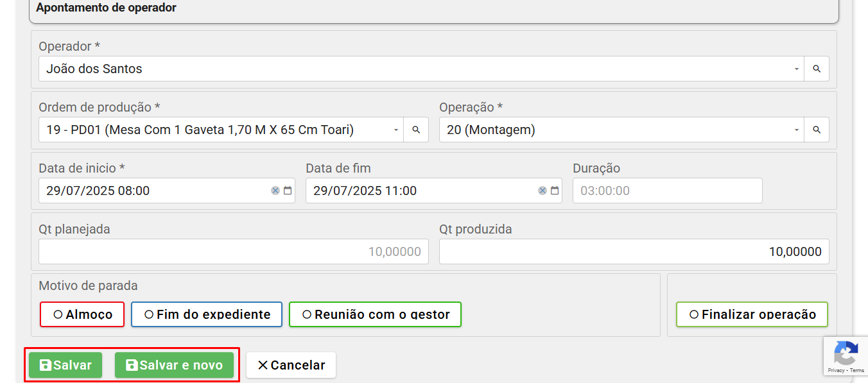Open the reCAPTCHA Privacy link
This screenshot has width=868, height=383.
[835, 371]
